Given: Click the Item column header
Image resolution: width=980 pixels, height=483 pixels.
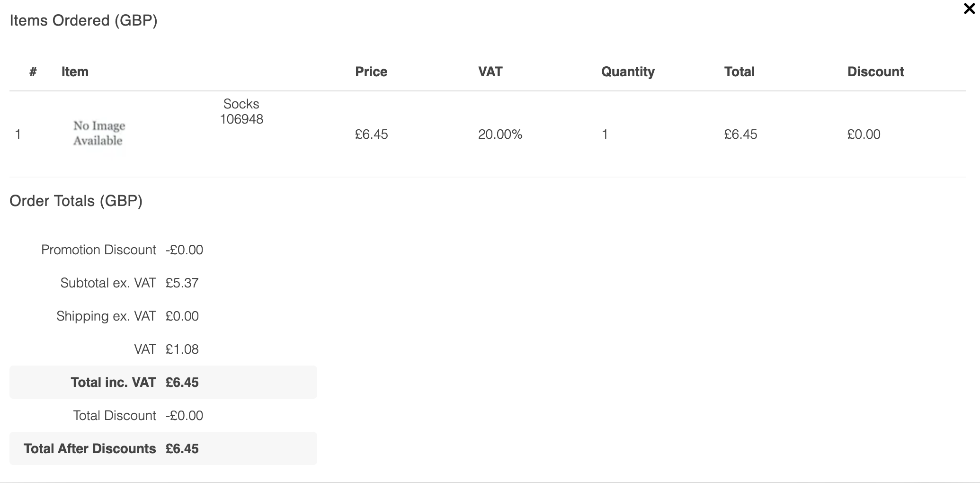Looking at the screenshot, I should tap(75, 72).
